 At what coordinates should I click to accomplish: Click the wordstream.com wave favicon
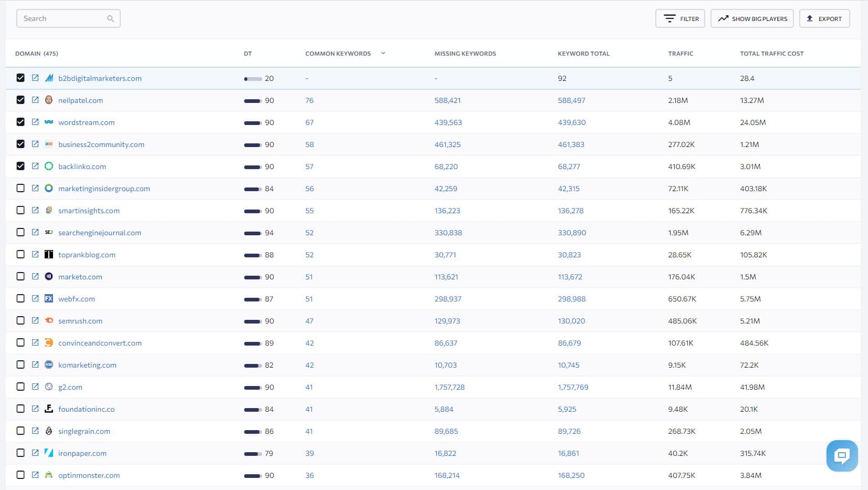click(x=49, y=122)
